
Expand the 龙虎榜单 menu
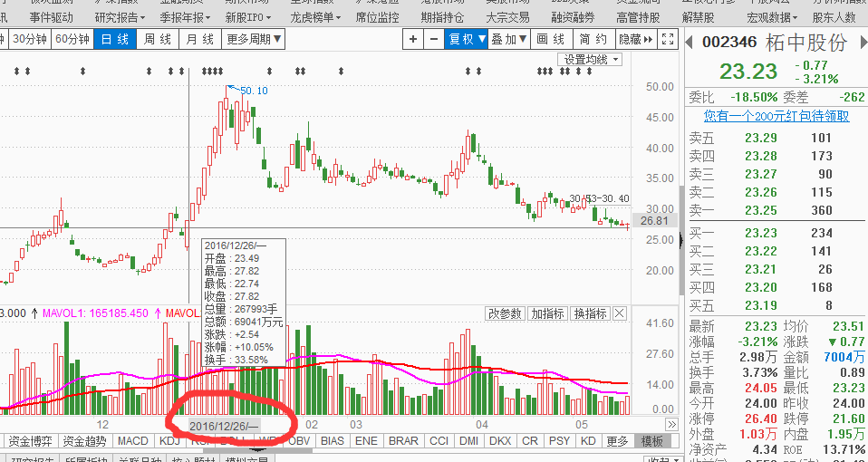coord(315,17)
